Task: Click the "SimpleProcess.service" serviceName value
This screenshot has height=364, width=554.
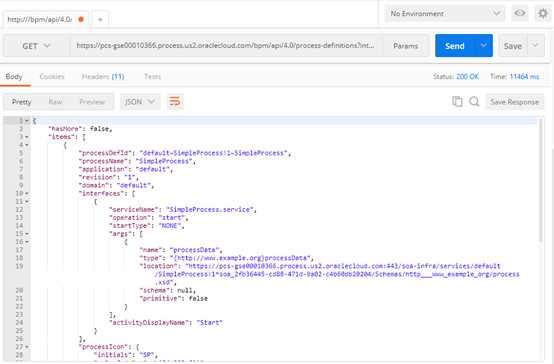Action: (210, 210)
